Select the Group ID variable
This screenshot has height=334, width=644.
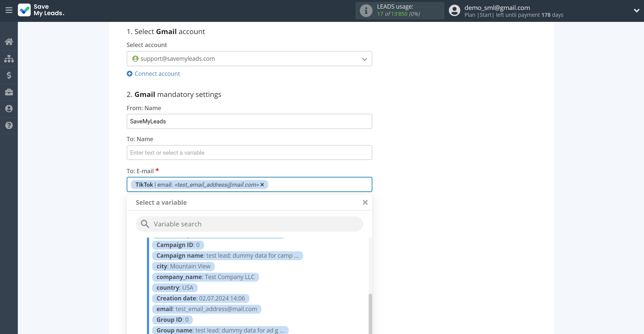[x=172, y=320]
